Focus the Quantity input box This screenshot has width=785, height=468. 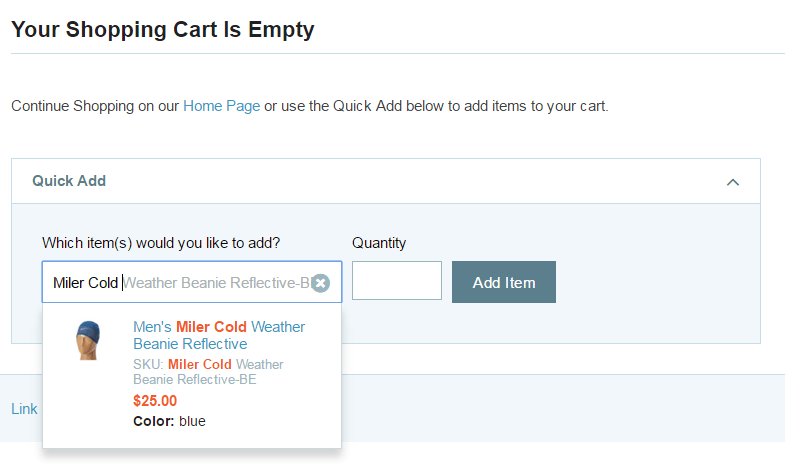397,280
